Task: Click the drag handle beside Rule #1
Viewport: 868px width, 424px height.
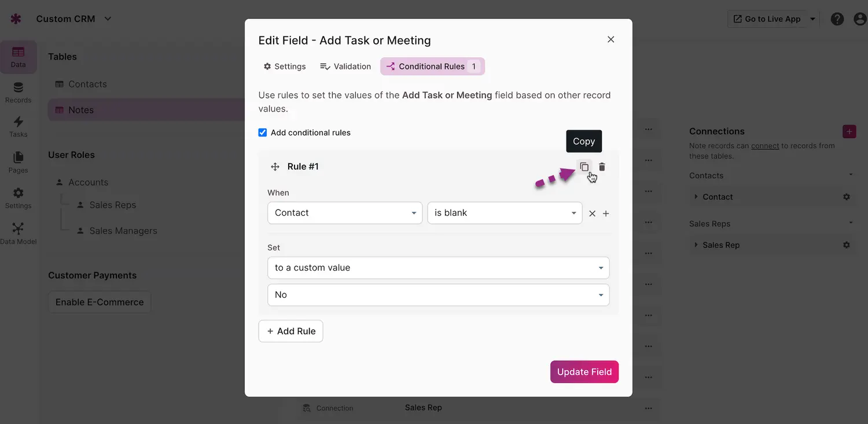Action: pyautogui.click(x=275, y=167)
